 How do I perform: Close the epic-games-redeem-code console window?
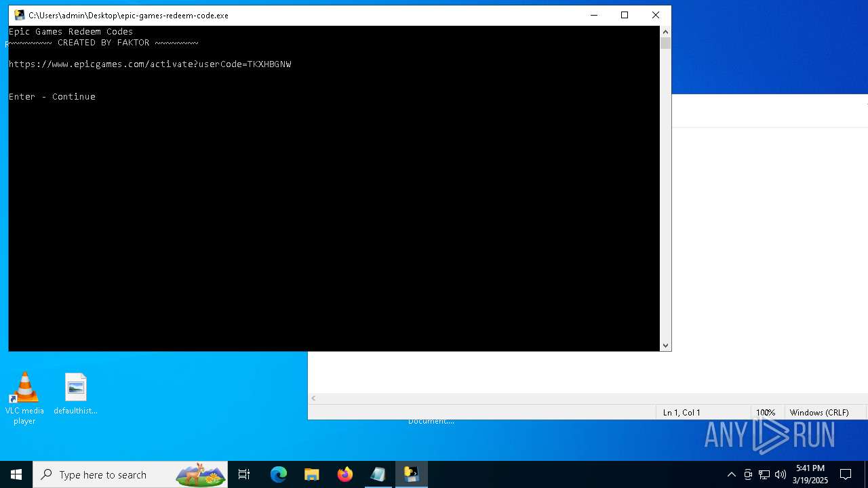click(x=655, y=15)
